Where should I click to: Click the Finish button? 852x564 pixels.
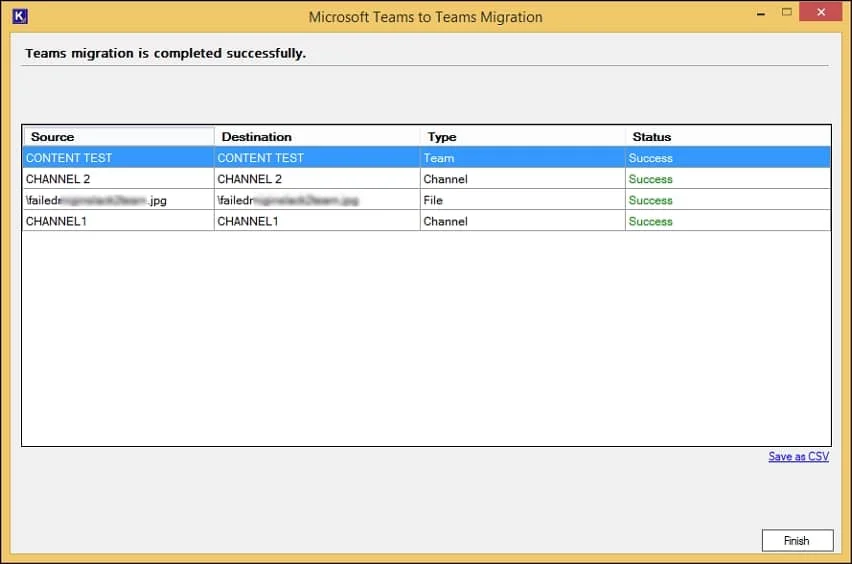797,541
